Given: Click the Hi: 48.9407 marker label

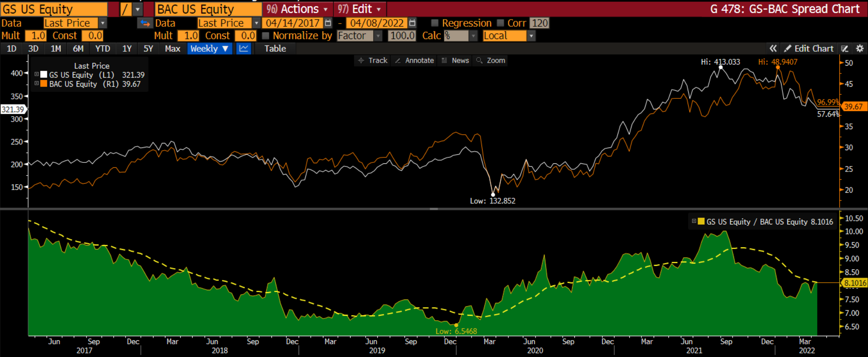Looking at the screenshot, I should [x=778, y=62].
